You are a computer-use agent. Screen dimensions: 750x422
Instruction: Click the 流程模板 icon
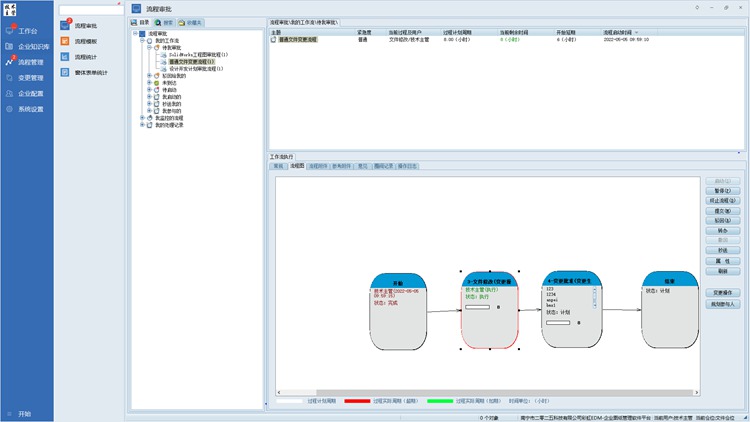coord(64,41)
